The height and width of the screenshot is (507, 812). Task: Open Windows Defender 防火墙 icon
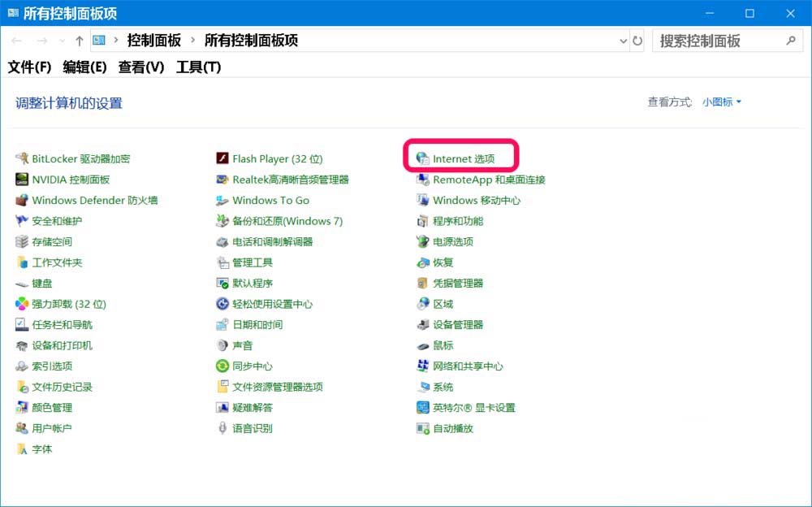coord(22,200)
